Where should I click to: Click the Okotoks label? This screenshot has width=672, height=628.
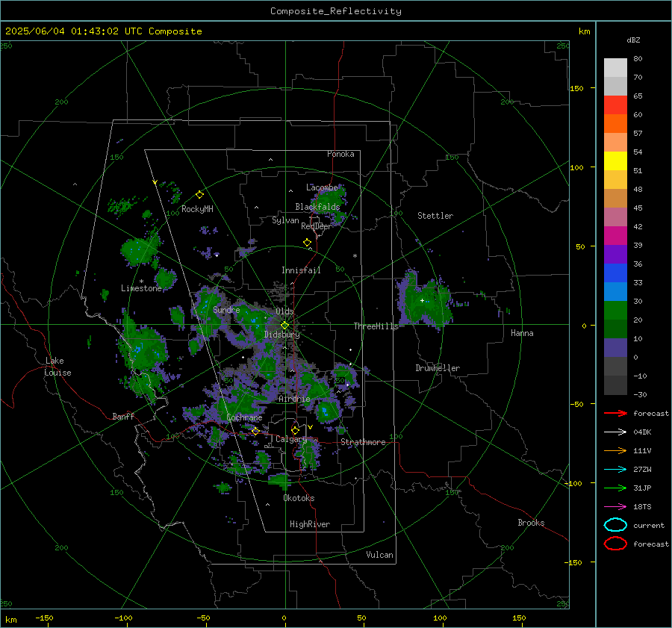pyautogui.click(x=299, y=498)
